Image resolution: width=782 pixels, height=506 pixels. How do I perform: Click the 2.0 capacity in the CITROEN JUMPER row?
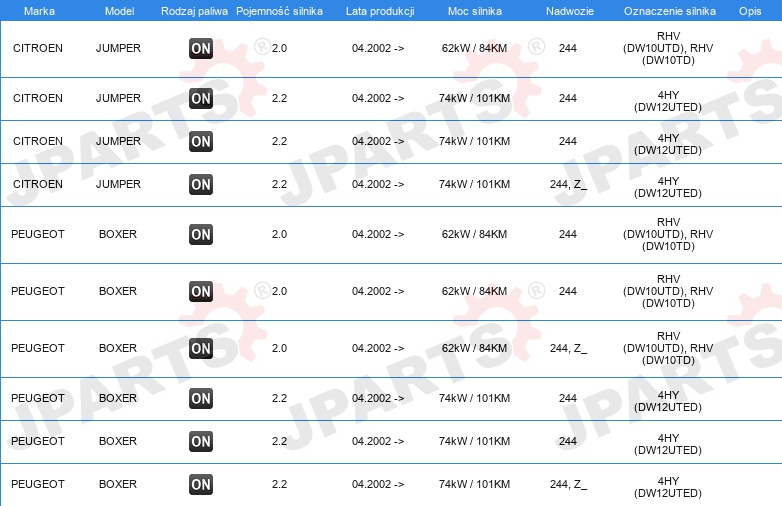[x=279, y=48]
